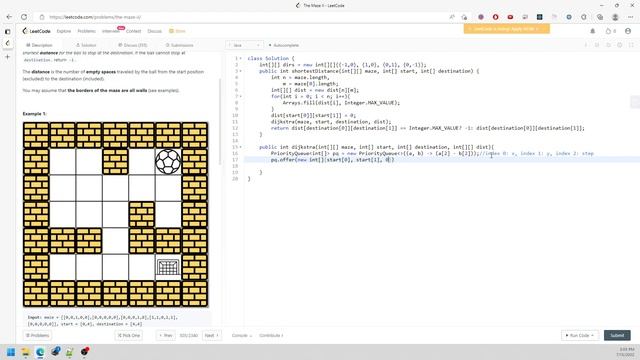Toggle the Autocomplete option
This screenshot has height=360, width=640.
[x=284, y=45]
